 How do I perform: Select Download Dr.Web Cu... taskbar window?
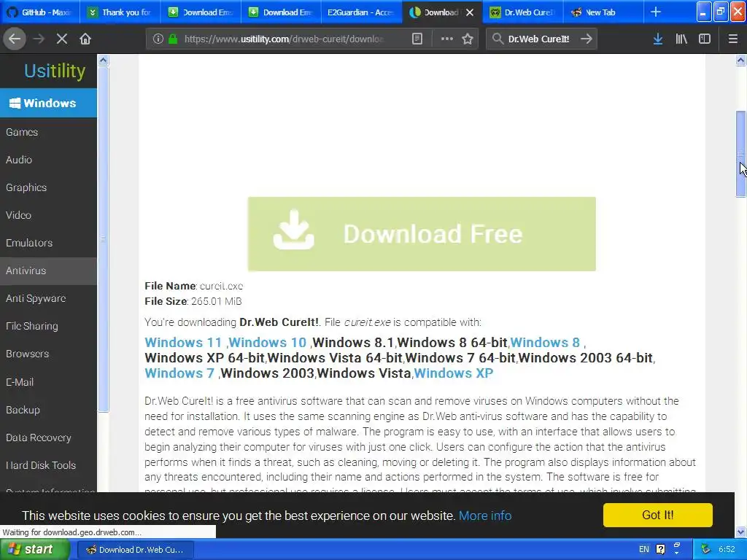pos(135,550)
